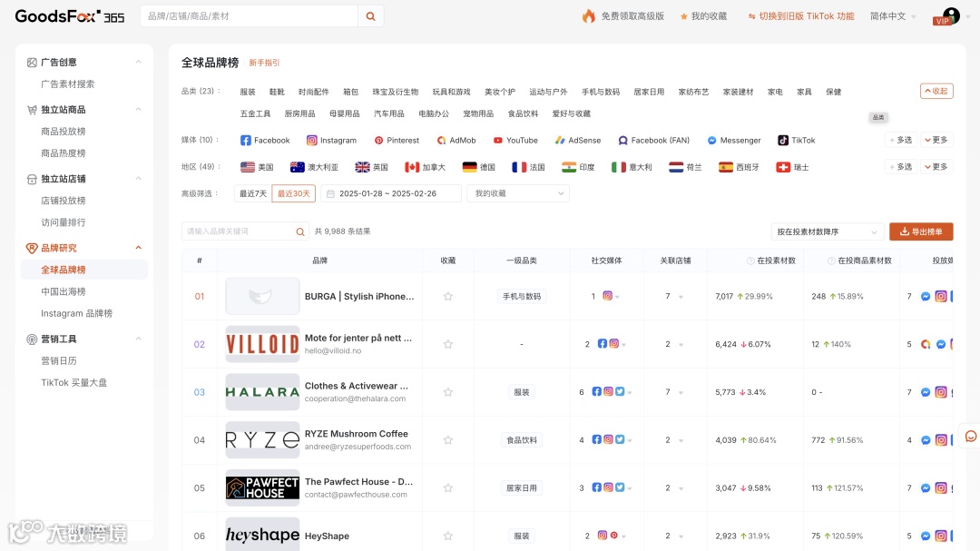Collapse the 营销工具 sidebar section

pos(138,339)
